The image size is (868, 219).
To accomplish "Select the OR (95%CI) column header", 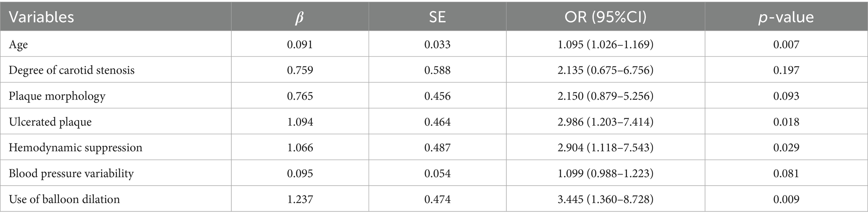I will pos(605,17).
